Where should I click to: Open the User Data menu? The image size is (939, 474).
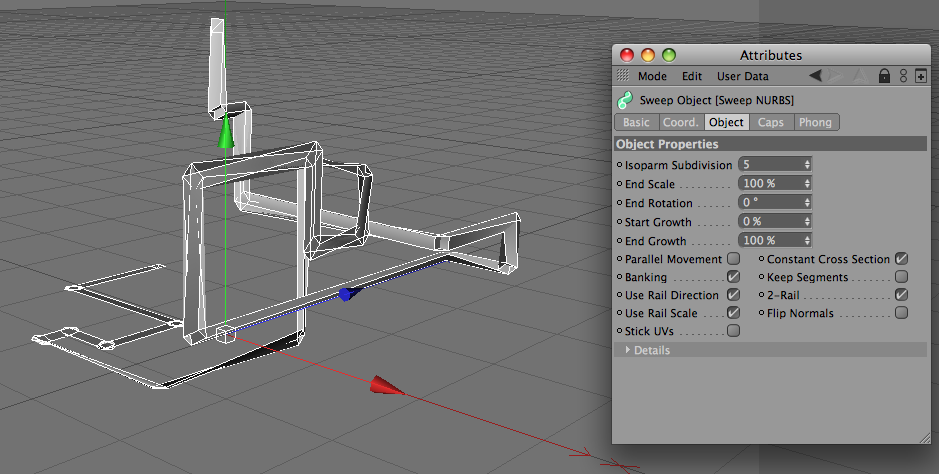click(x=743, y=76)
